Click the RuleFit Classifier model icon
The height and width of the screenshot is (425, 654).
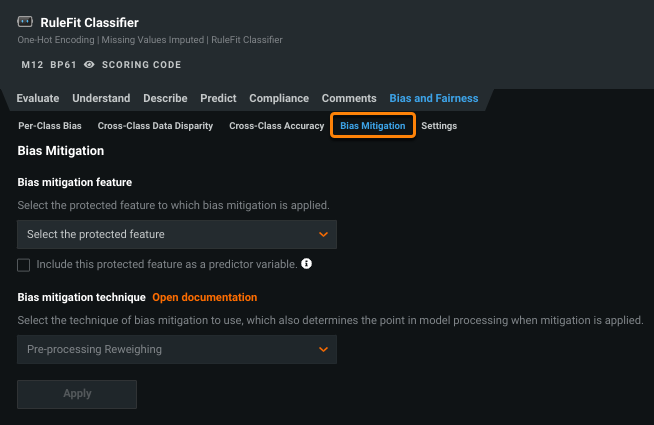[26, 22]
